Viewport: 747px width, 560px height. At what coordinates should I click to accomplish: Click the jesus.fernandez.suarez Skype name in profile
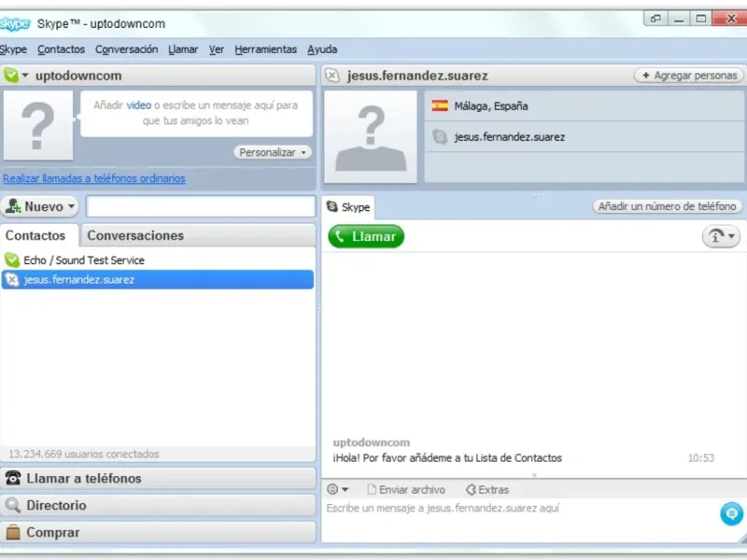(x=509, y=137)
